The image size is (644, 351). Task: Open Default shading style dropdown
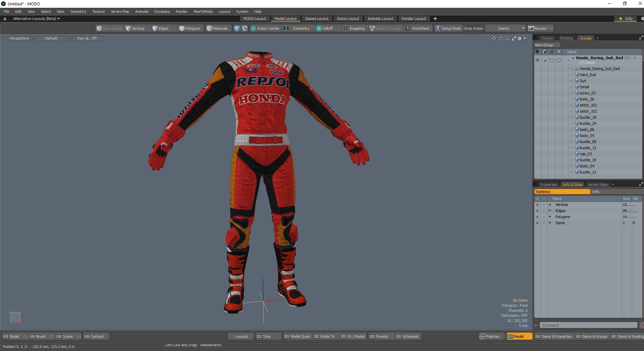(x=51, y=39)
